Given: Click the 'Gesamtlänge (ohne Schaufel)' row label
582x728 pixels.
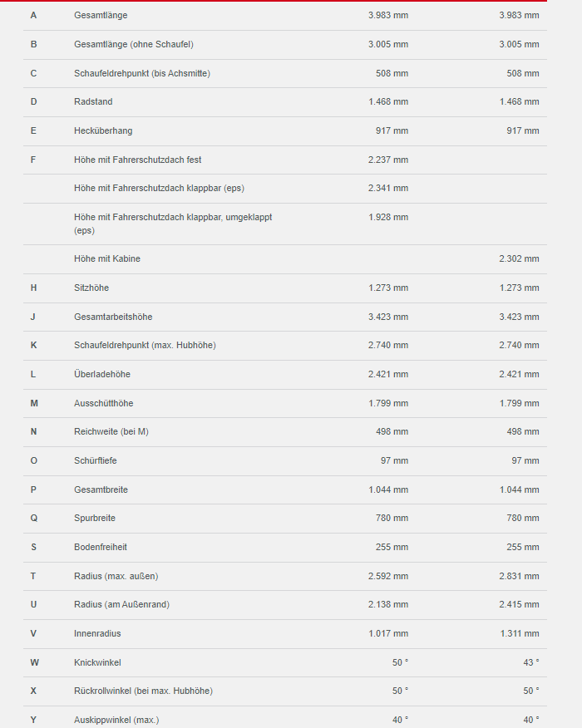Looking at the screenshot, I should [133, 44].
